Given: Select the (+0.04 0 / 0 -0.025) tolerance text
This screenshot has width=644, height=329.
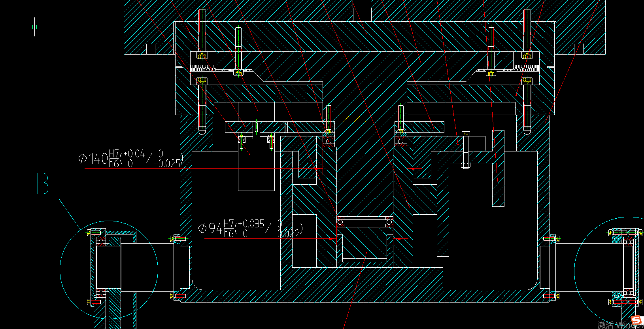Looking at the screenshot, I should pos(151,159).
